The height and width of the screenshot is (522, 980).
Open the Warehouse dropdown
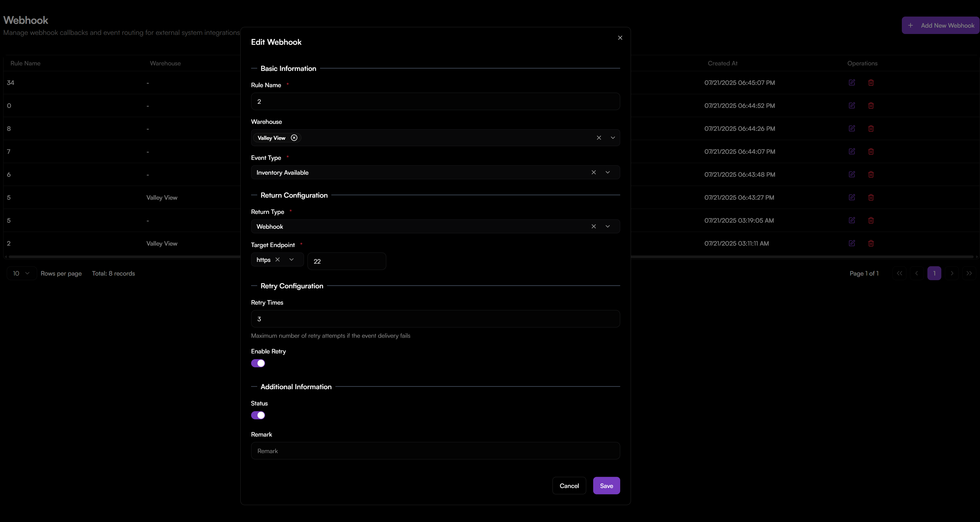pyautogui.click(x=613, y=138)
